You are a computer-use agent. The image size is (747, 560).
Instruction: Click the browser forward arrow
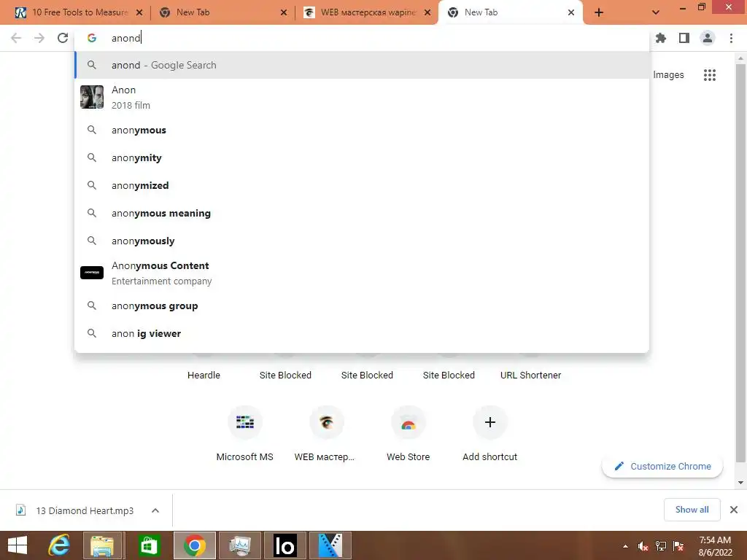click(39, 38)
